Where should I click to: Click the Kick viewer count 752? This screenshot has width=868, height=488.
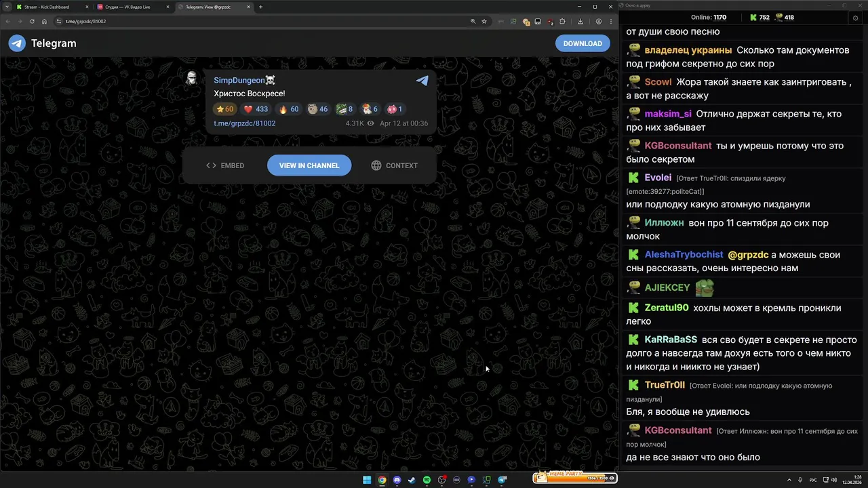[759, 18]
